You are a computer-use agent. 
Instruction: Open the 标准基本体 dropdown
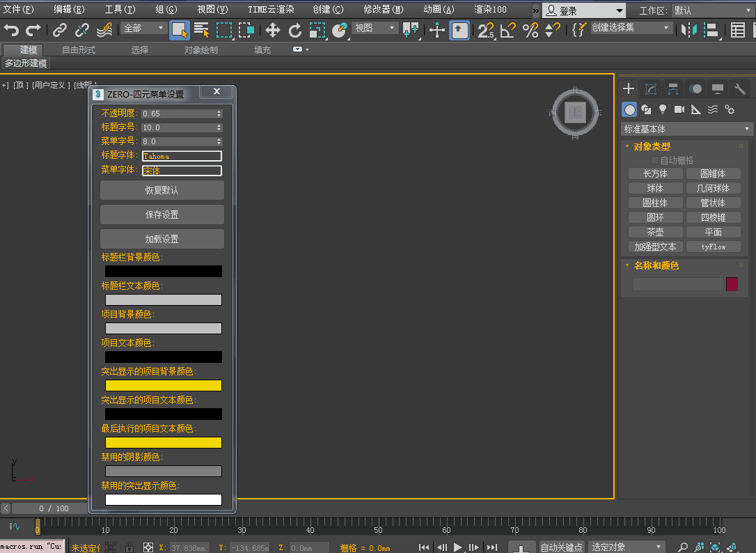pos(687,129)
